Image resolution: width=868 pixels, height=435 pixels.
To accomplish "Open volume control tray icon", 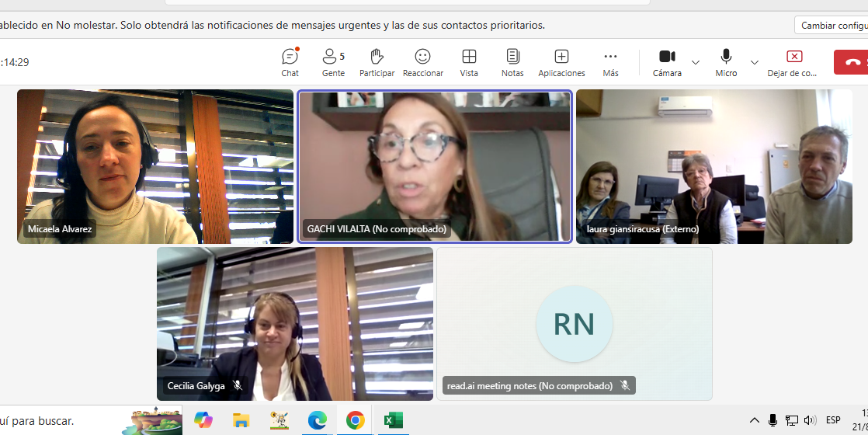I will click(x=810, y=420).
